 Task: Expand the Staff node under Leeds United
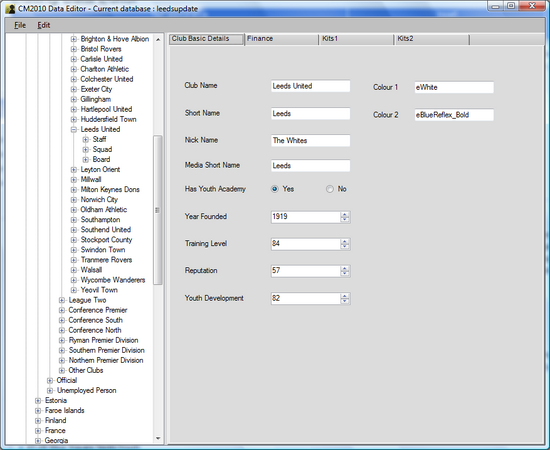tap(86, 140)
